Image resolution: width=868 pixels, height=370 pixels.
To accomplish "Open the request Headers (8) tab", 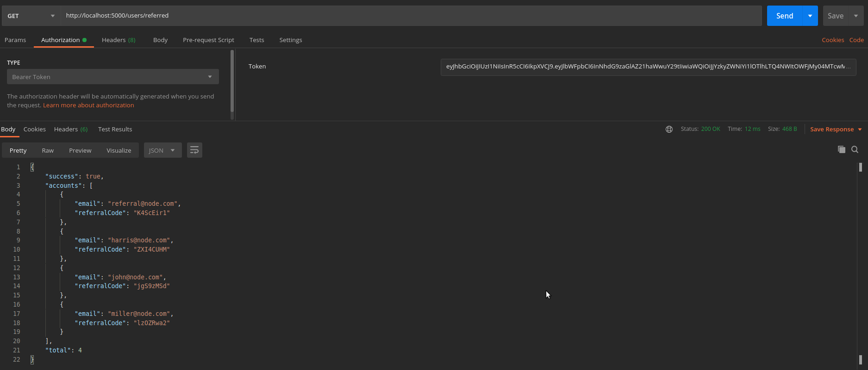I will point(119,40).
